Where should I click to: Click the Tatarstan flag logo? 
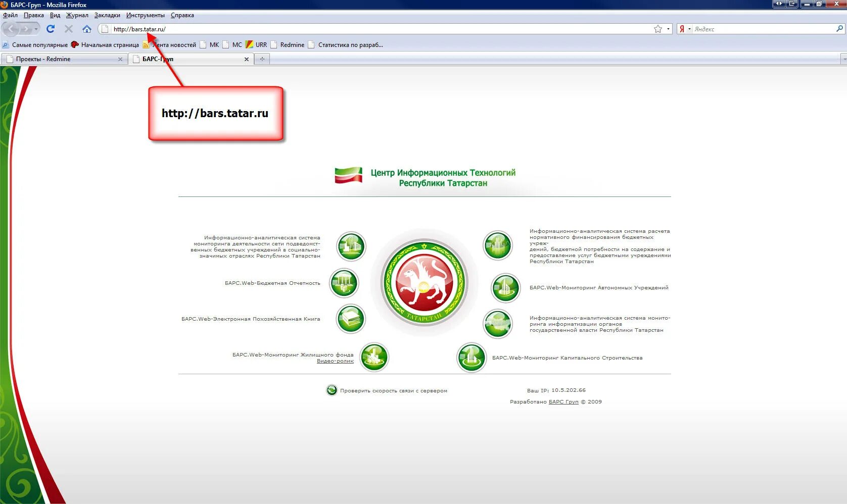pos(349,176)
